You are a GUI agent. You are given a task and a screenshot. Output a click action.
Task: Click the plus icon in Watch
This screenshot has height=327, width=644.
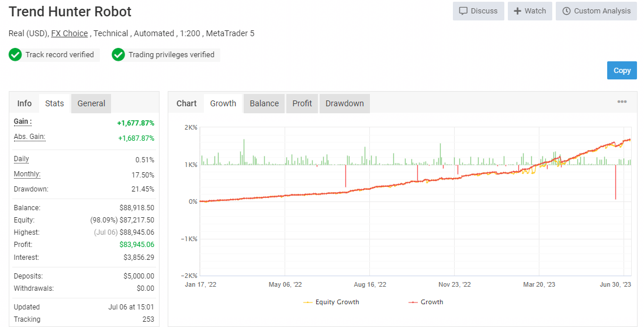[x=518, y=11]
